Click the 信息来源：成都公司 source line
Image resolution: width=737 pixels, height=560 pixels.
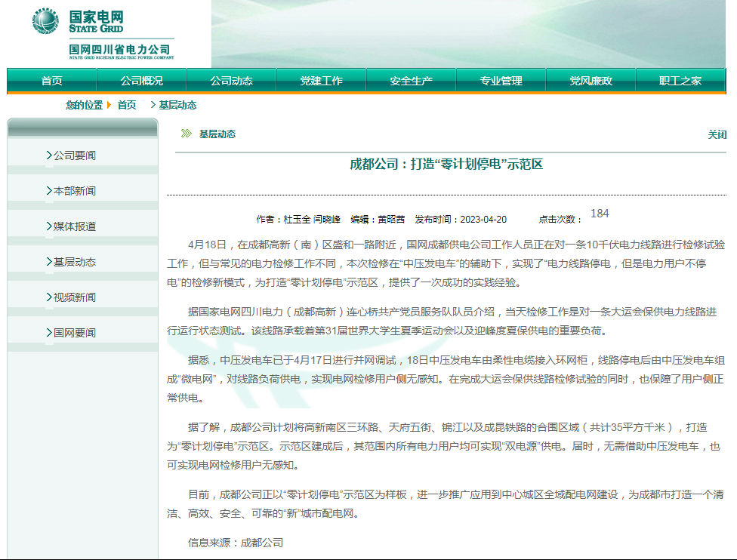236,543
